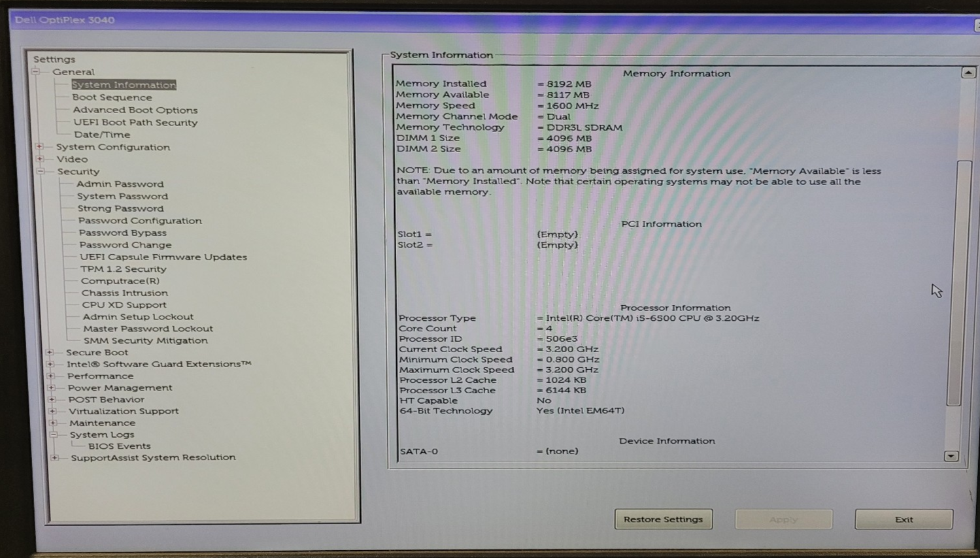Expand SupportAssist System Resolution node

click(x=55, y=457)
